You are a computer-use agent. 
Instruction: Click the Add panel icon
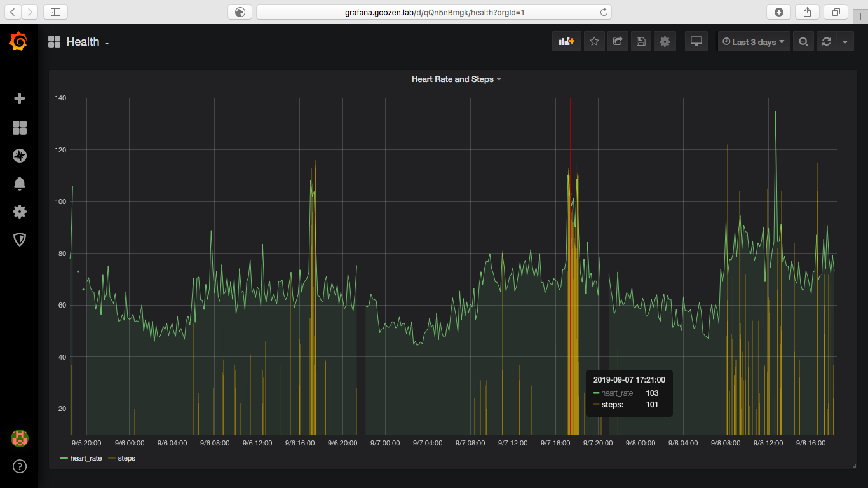566,41
